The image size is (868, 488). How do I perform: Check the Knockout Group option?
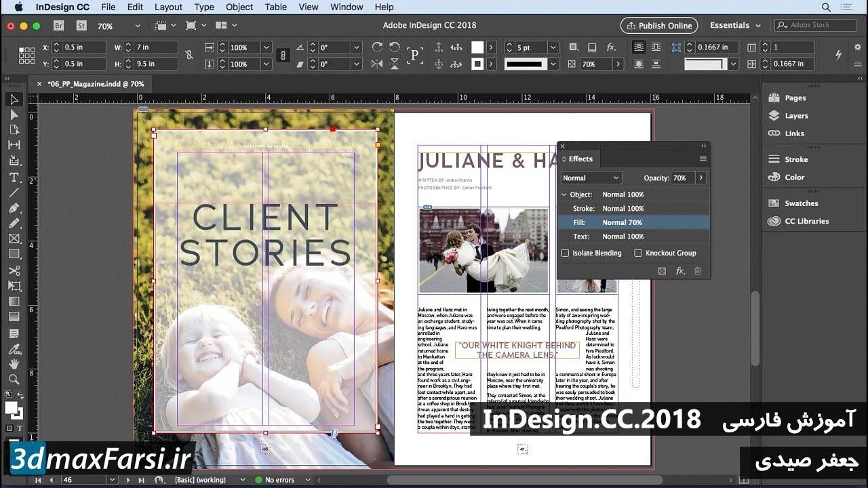point(638,253)
